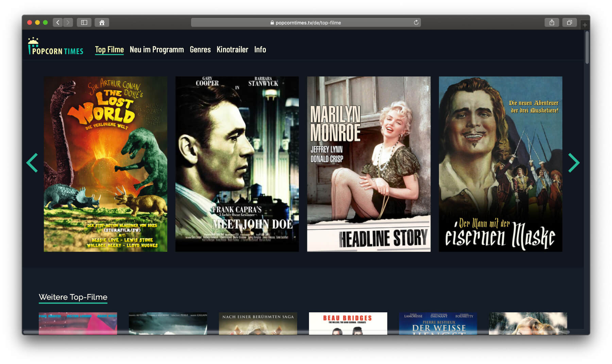Open the Kinotrailer menu item
Screen dimensions: 612x364
point(232,50)
